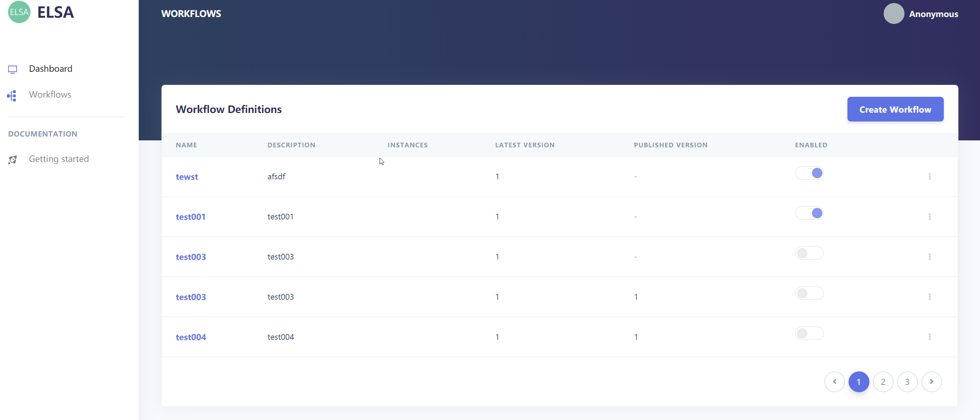
Task: Click the Getting started rocket icon
Action: (13, 160)
